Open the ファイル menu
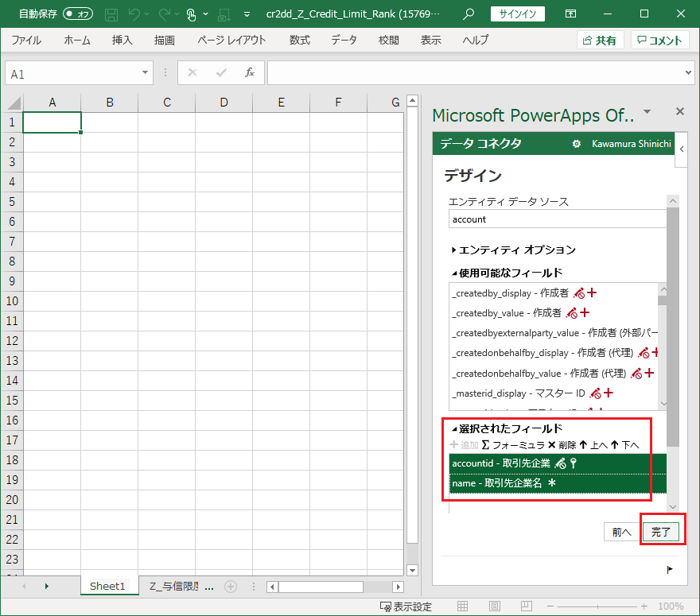 [x=26, y=41]
